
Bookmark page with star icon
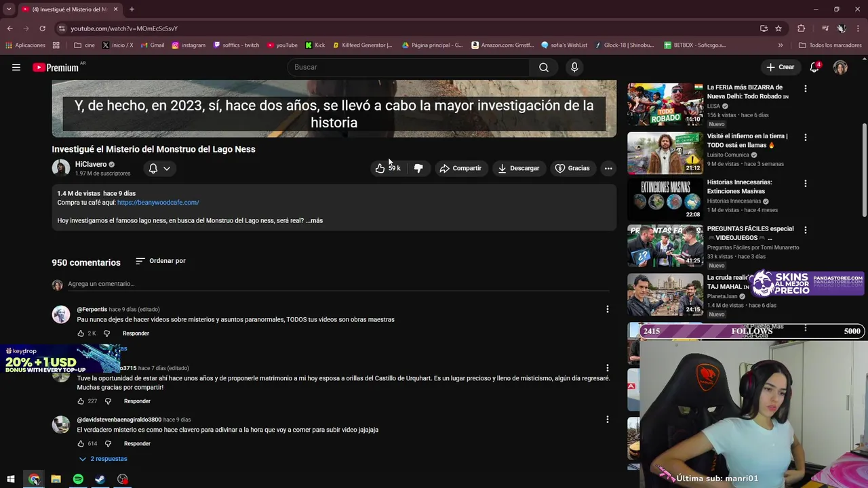(x=778, y=28)
